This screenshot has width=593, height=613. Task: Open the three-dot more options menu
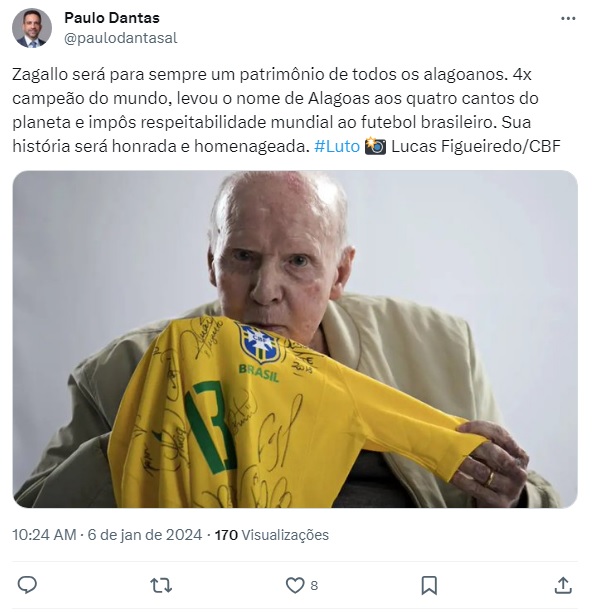[x=568, y=18]
